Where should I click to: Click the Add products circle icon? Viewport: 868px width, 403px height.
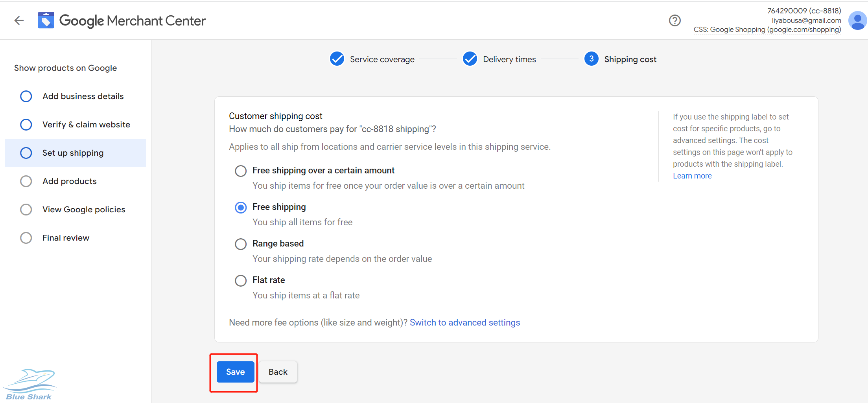coord(26,181)
